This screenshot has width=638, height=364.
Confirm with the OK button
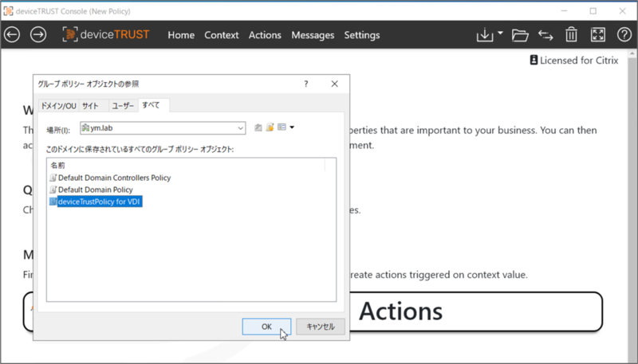point(266,327)
